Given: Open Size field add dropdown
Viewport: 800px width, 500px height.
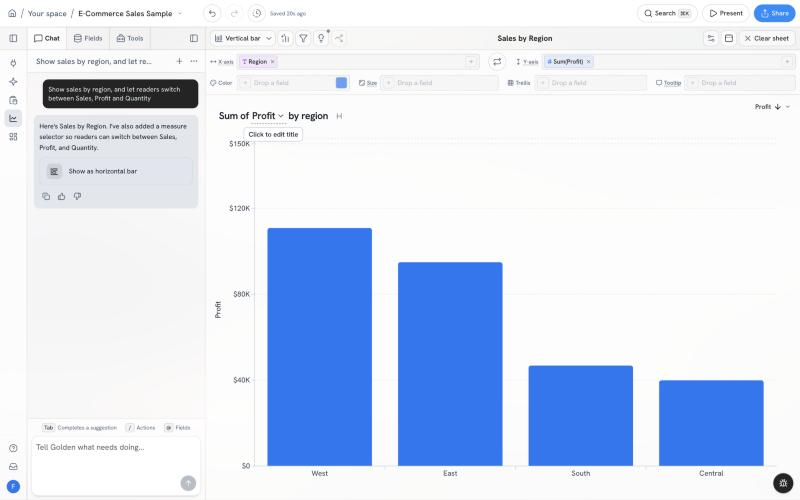Looking at the screenshot, I should (388, 83).
